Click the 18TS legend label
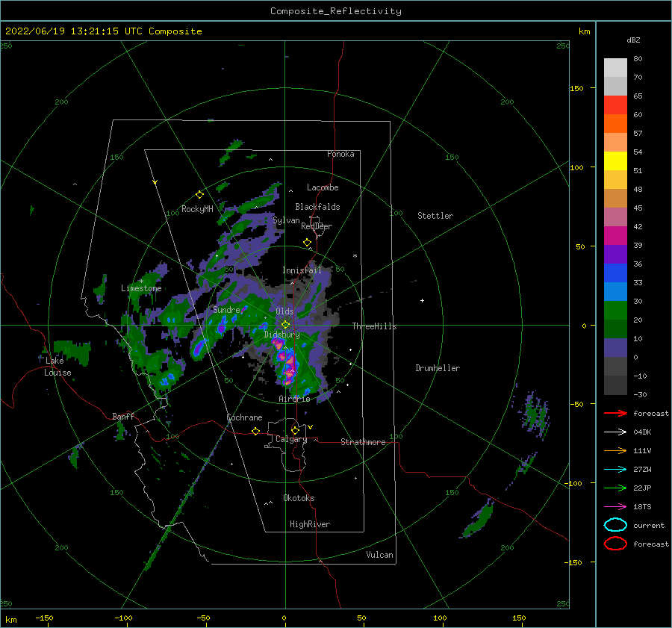Screen dimensions: 672x628 [x=642, y=507]
